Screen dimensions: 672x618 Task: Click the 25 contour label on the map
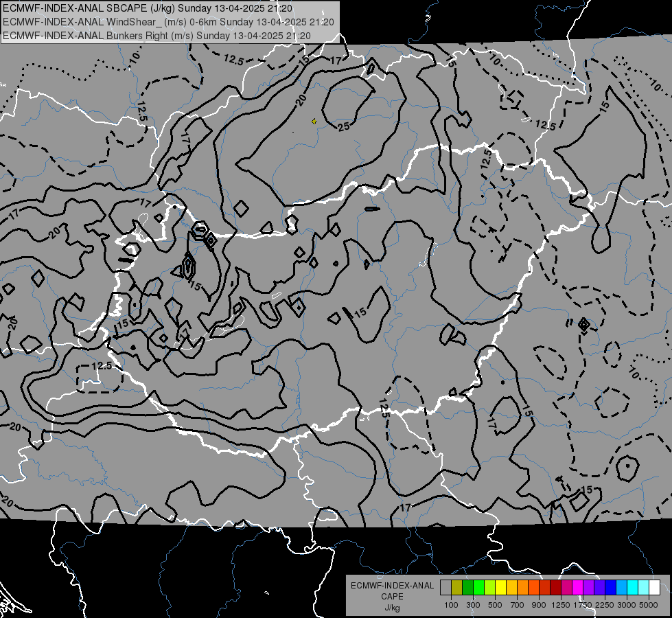pyautogui.click(x=344, y=126)
